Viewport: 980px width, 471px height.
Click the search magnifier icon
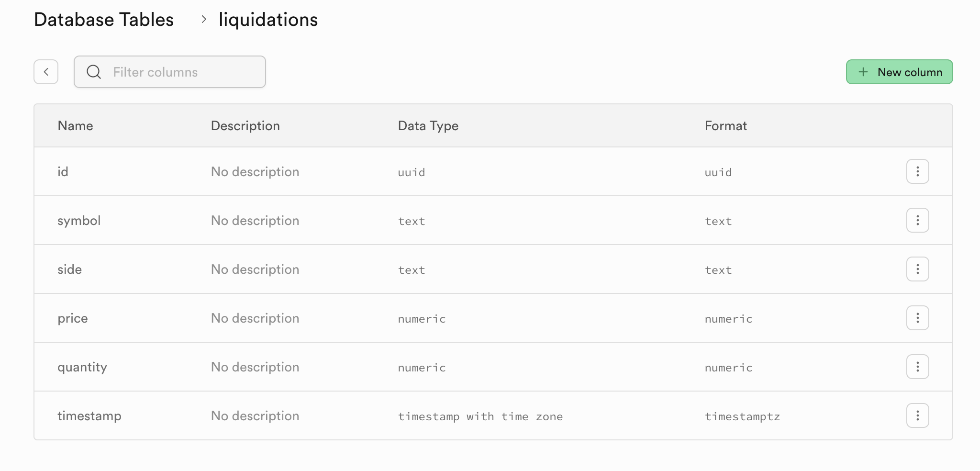(x=94, y=72)
